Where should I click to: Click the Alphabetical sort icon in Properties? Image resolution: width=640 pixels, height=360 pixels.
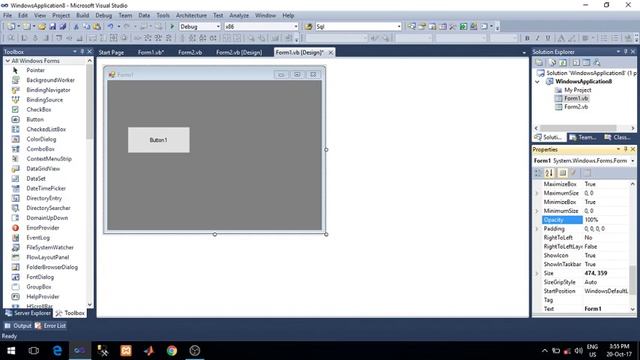(549, 173)
